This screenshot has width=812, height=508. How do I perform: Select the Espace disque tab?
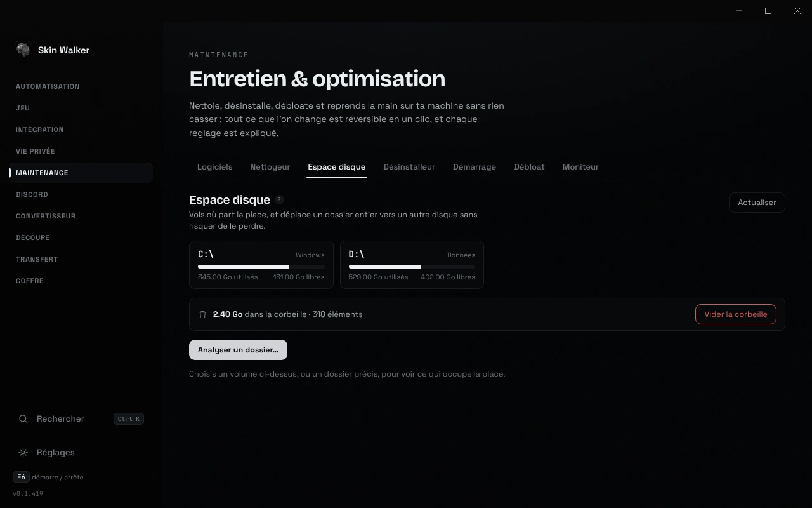pos(337,167)
